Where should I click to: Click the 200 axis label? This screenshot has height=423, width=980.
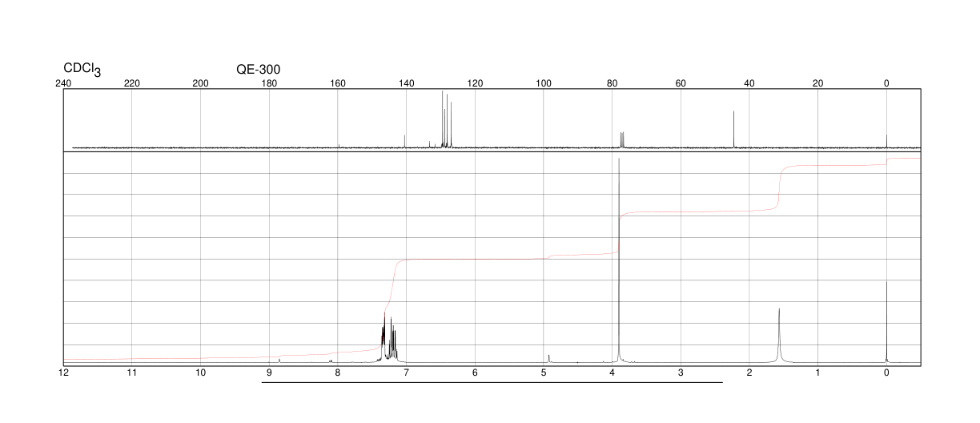pos(201,83)
